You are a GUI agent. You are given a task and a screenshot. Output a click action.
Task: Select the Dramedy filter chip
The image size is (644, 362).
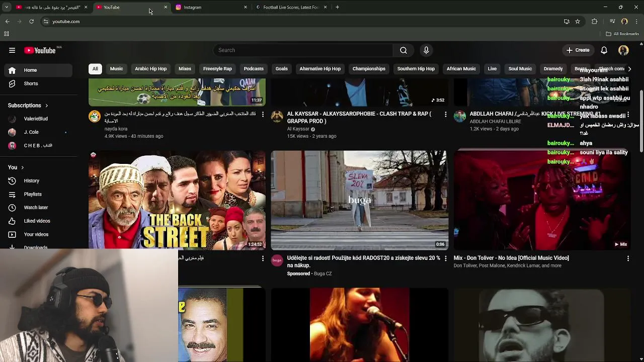point(553,69)
